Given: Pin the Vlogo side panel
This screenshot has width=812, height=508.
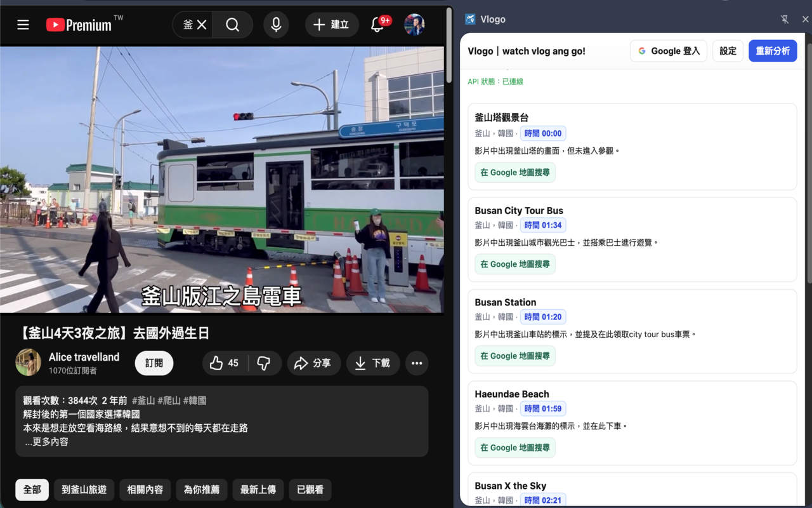Looking at the screenshot, I should 785,20.
